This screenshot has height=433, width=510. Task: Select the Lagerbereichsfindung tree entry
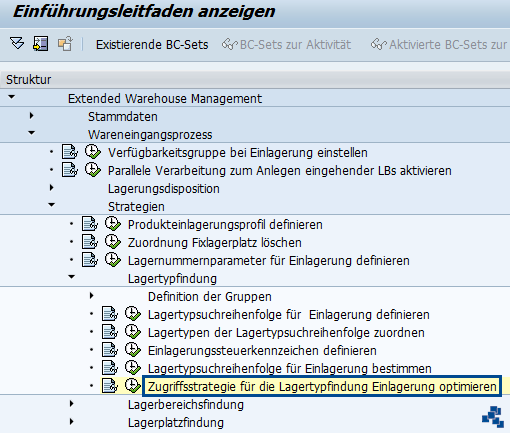pos(186,405)
